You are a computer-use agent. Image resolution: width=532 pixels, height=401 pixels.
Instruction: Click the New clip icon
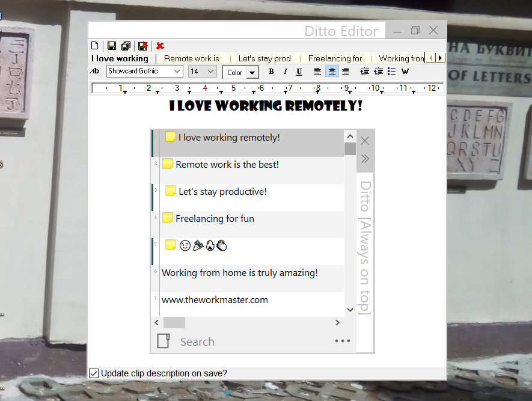(x=94, y=46)
